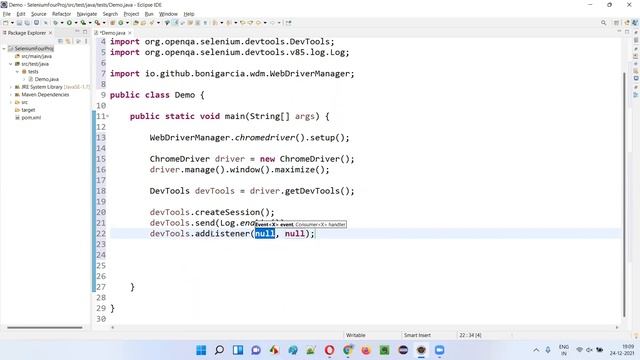Click the Last Edit Location icon
This screenshot has height=360, width=640.
coord(243,23)
